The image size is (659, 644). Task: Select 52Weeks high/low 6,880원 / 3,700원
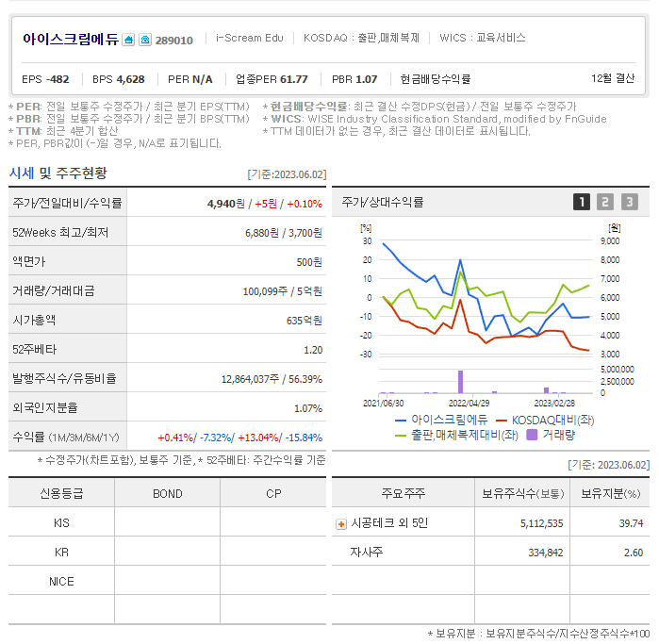(284, 233)
